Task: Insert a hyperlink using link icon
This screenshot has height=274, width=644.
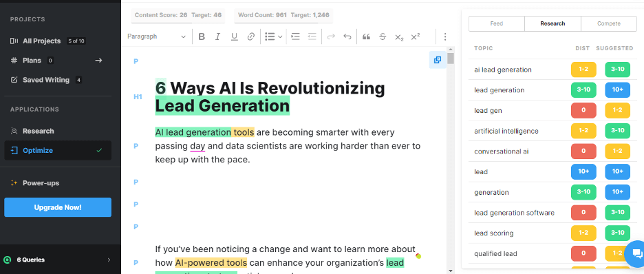Action: point(251,36)
